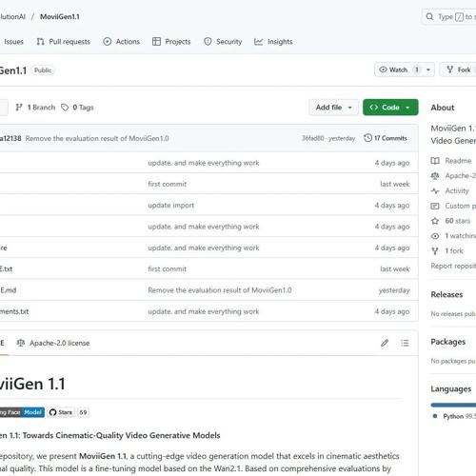Click the Hugging Face Model badge

(x=22, y=412)
